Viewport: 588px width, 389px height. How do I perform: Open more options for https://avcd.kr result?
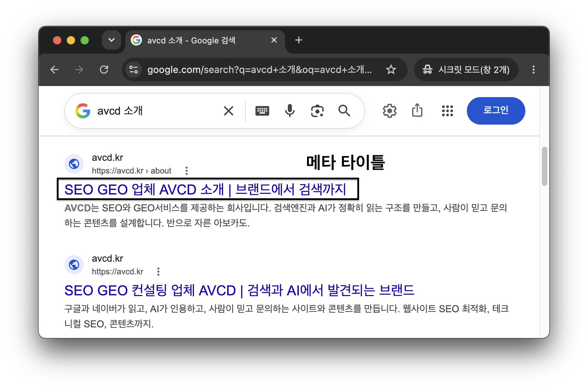[x=158, y=272]
